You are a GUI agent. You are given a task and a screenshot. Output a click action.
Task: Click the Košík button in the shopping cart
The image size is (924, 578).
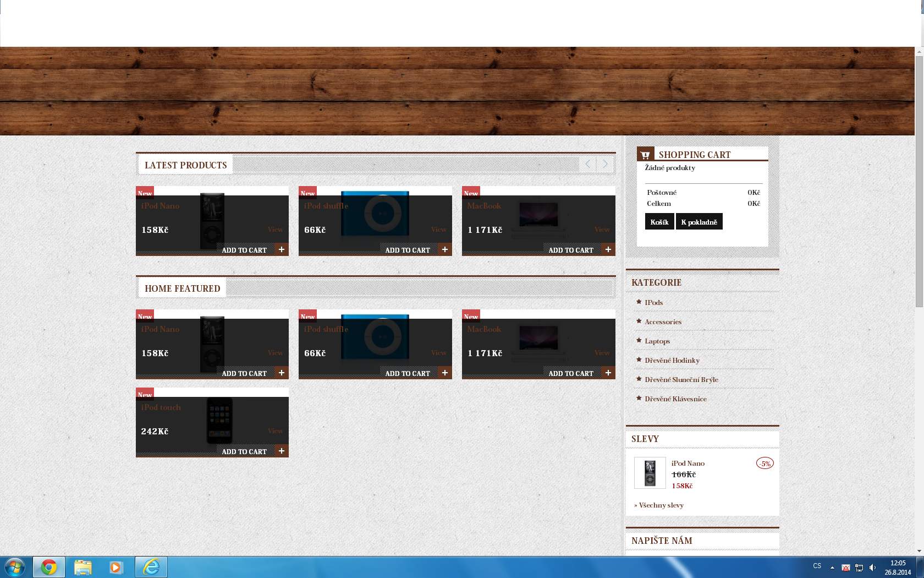coord(659,222)
